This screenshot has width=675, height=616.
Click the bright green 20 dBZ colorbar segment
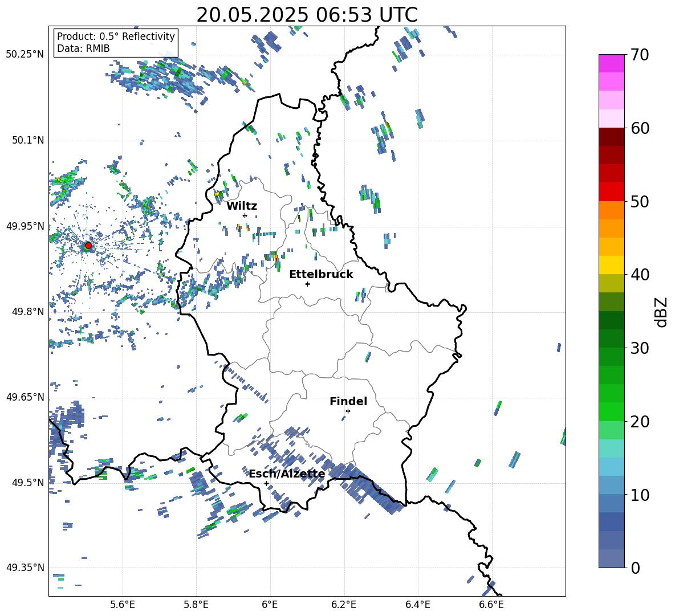(611, 411)
